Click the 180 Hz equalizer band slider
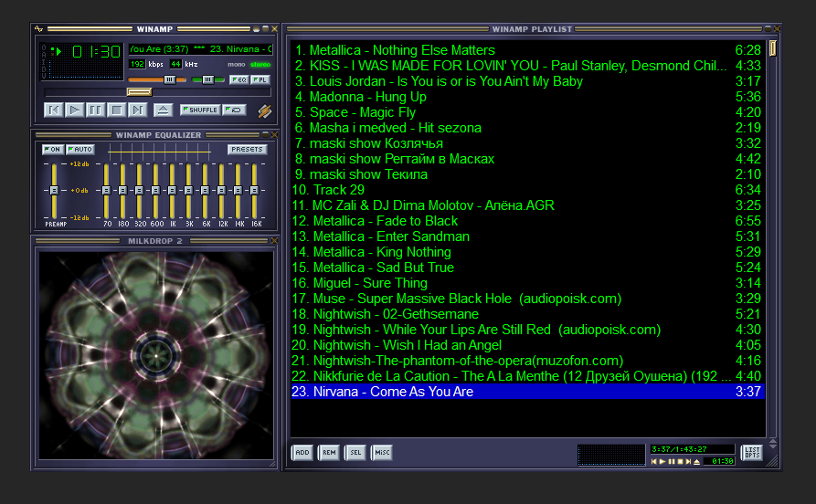The height and width of the screenshot is (504, 816). pyautogui.click(x=122, y=190)
